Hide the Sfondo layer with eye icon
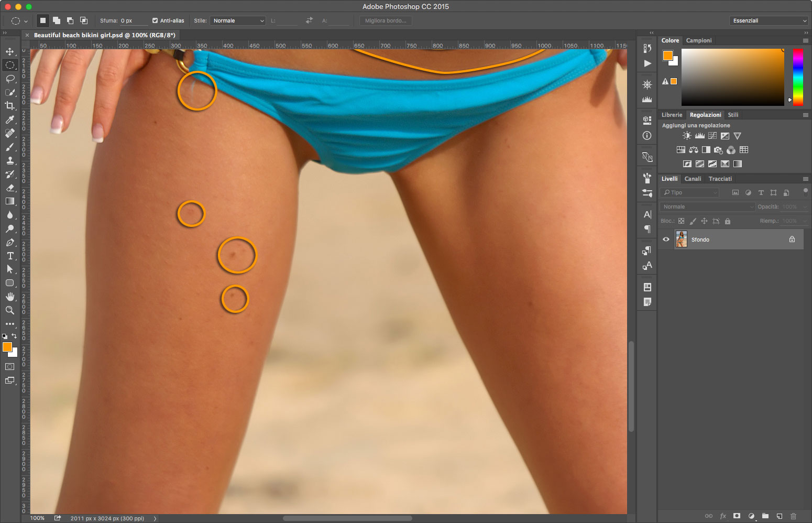The width and height of the screenshot is (812, 523). coord(666,239)
